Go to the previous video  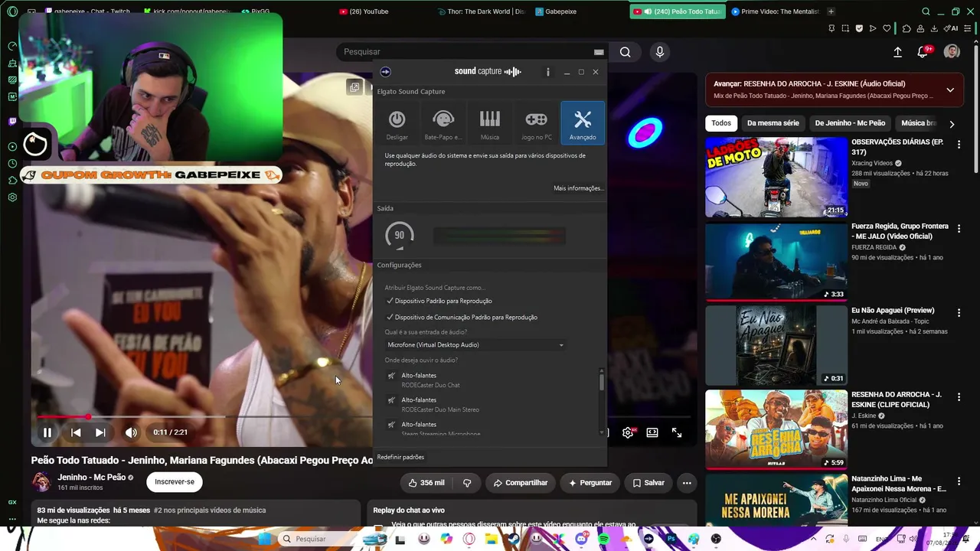tap(76, 432)
